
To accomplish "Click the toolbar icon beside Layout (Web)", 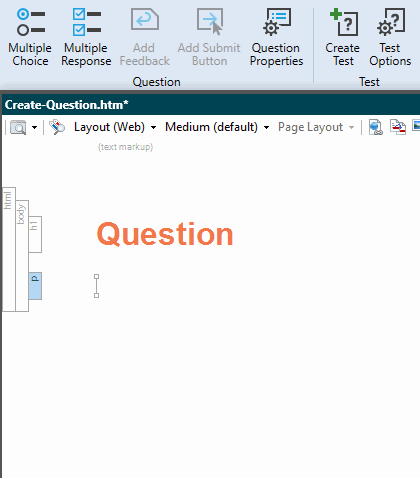I will (57, 127).
